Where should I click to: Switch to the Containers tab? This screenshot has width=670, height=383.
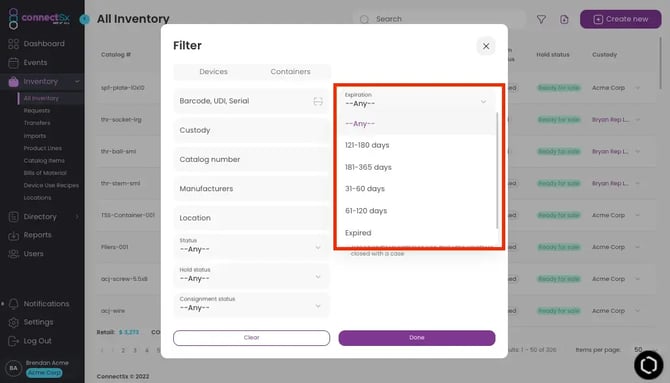291,72
